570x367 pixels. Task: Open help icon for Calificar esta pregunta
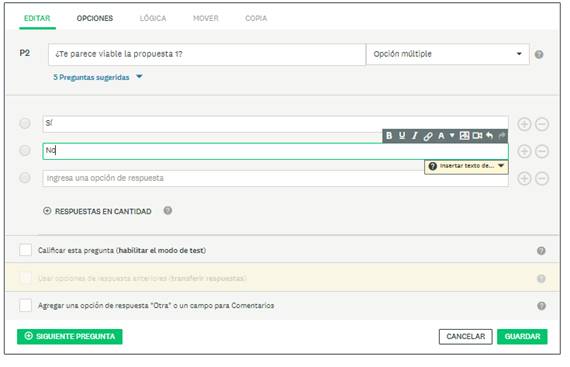coord(541,251)
